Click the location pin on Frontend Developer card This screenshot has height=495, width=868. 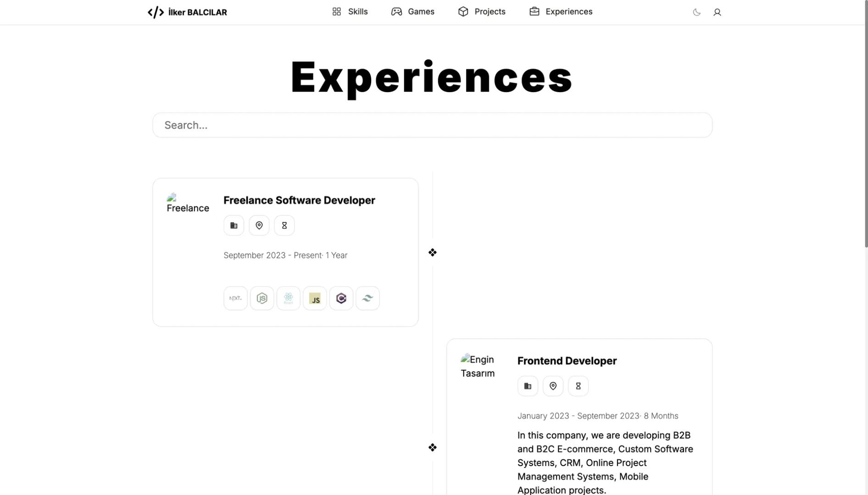pos(553,385)
